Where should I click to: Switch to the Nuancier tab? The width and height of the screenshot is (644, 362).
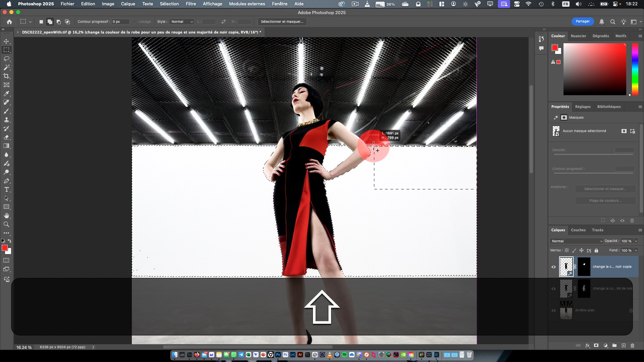pyautogui.click(x=578, y=36)
